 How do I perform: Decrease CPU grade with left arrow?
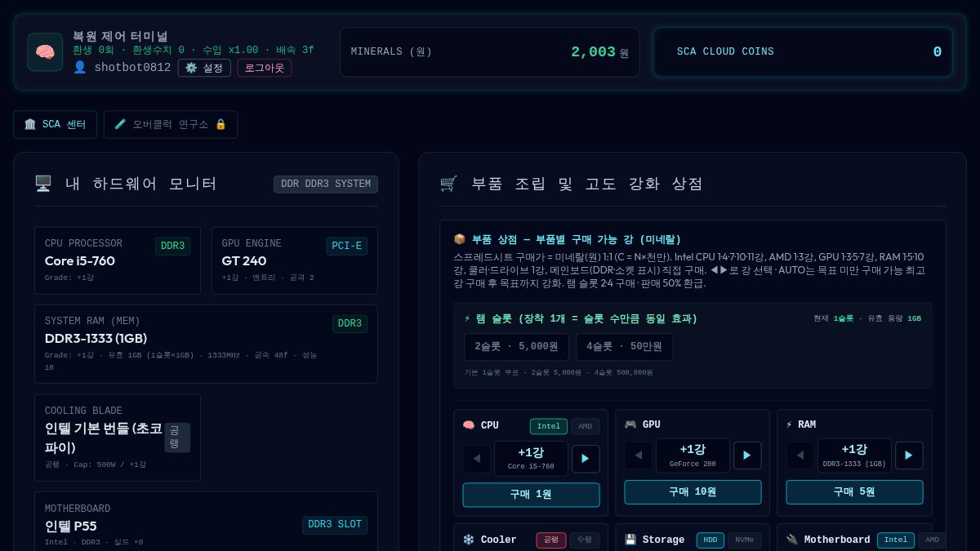point(477,459)
